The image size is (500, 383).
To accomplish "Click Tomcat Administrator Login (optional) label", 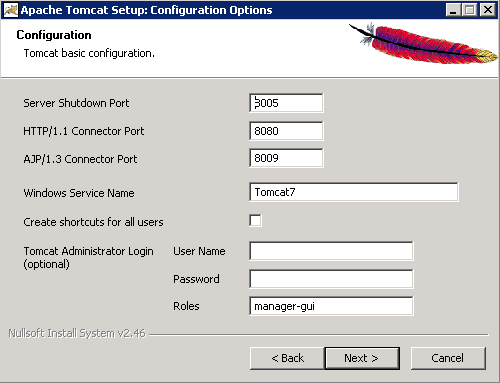I will click(x=88, y=257).
